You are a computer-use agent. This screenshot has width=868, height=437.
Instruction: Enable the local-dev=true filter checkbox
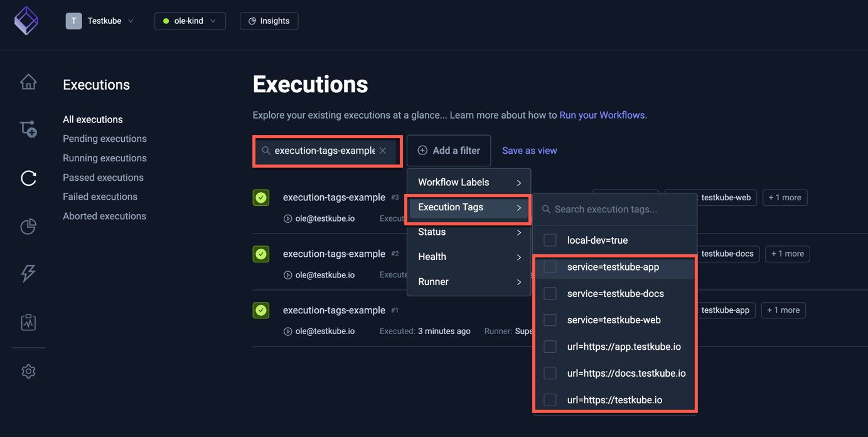[x=550, y=240]
